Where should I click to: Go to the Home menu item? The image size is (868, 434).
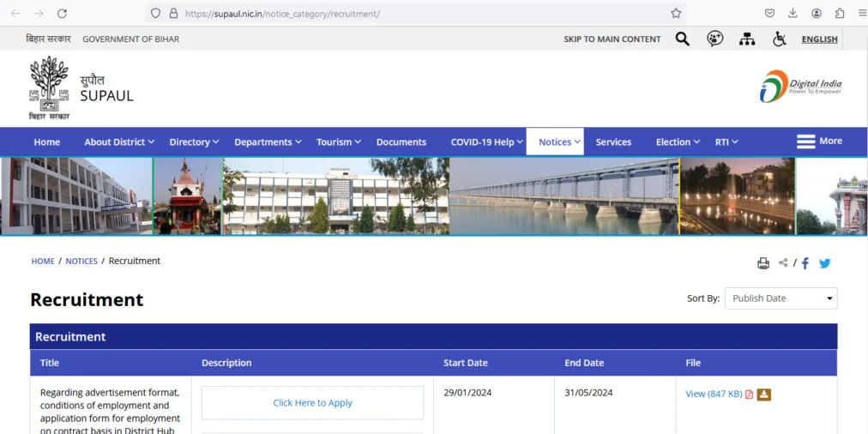point(47,142)
